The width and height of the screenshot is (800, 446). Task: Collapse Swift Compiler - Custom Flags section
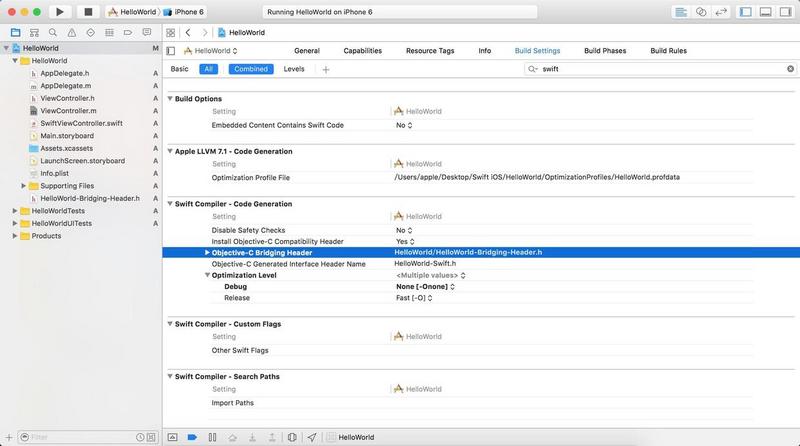[170, 324]
